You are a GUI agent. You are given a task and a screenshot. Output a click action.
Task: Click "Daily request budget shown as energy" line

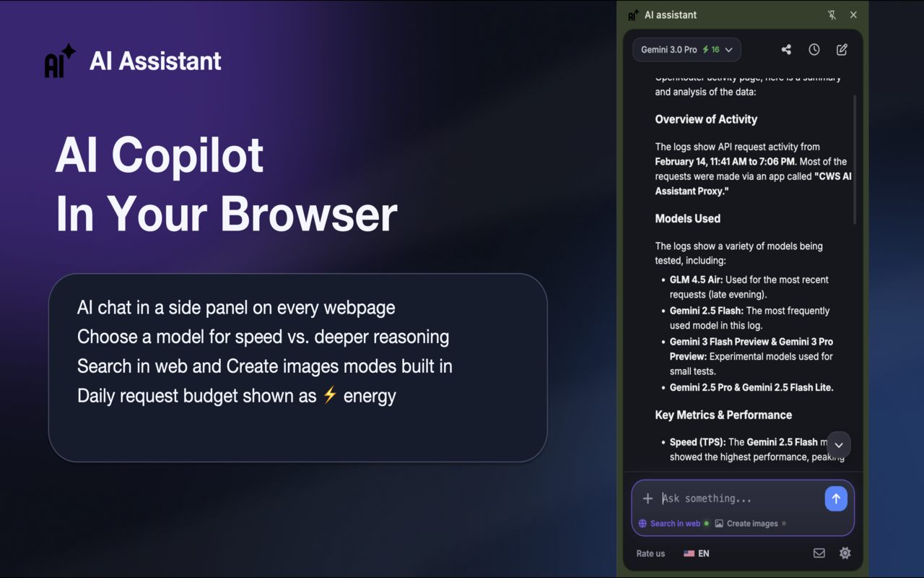coord(237,396)
